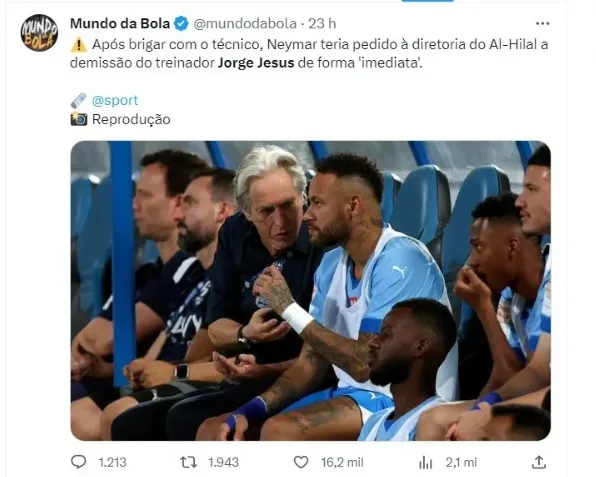
Task: Click the blue verified badge icon
Action: tap(181, 24)
